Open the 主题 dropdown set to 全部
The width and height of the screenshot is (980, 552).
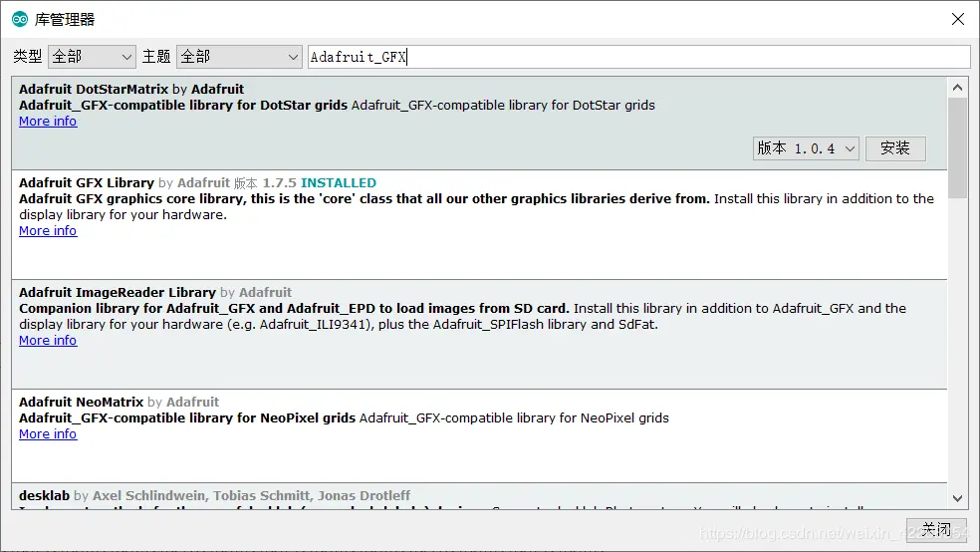239,57
